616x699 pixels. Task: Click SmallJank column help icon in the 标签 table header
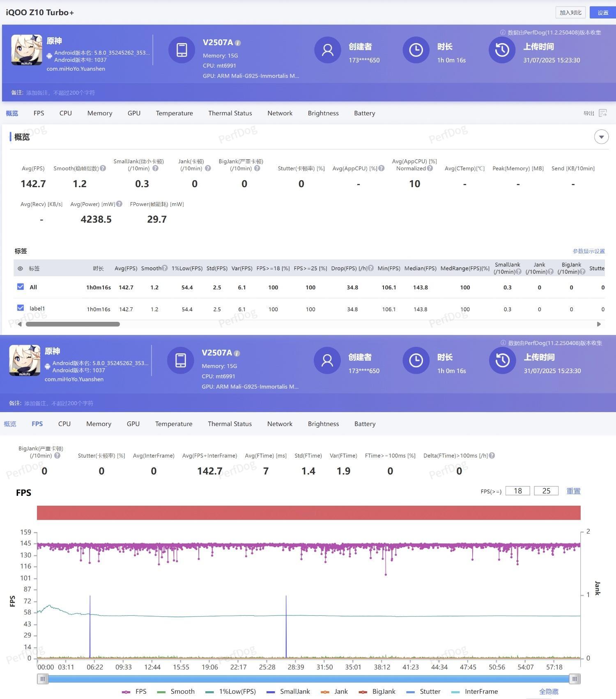519,272
